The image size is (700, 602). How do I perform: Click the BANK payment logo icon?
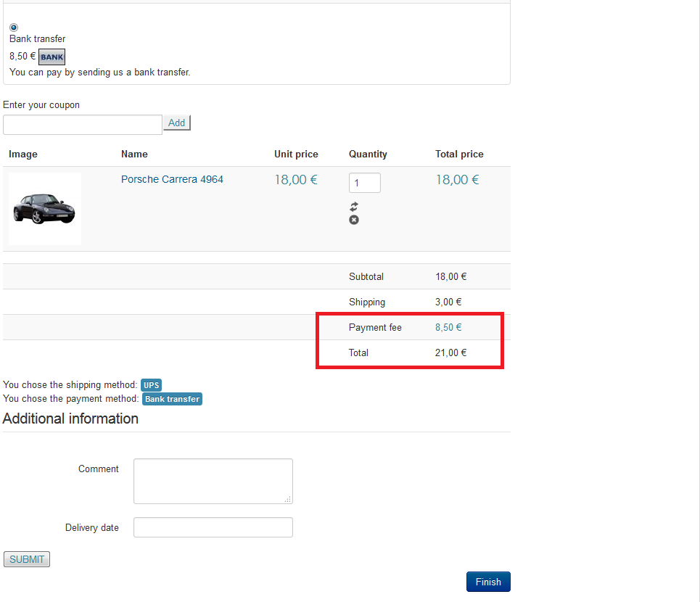[52, 57]
